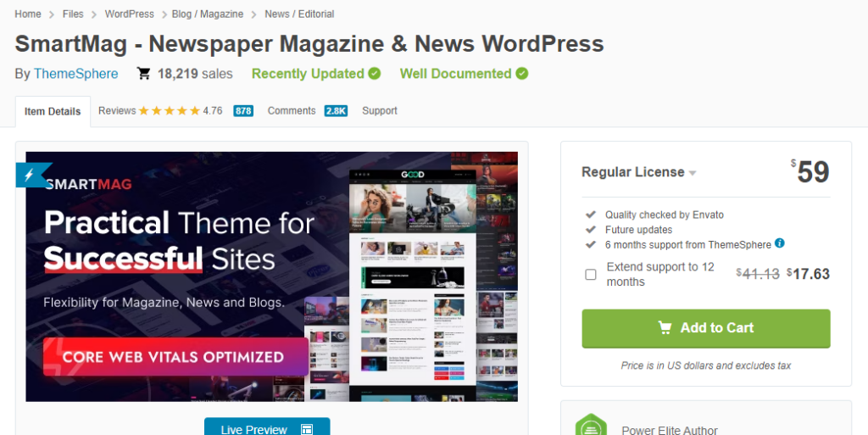Click the SmartMag preview banner image
The image size is (868, 435).
pyautogui.click(x=272, y=276)
